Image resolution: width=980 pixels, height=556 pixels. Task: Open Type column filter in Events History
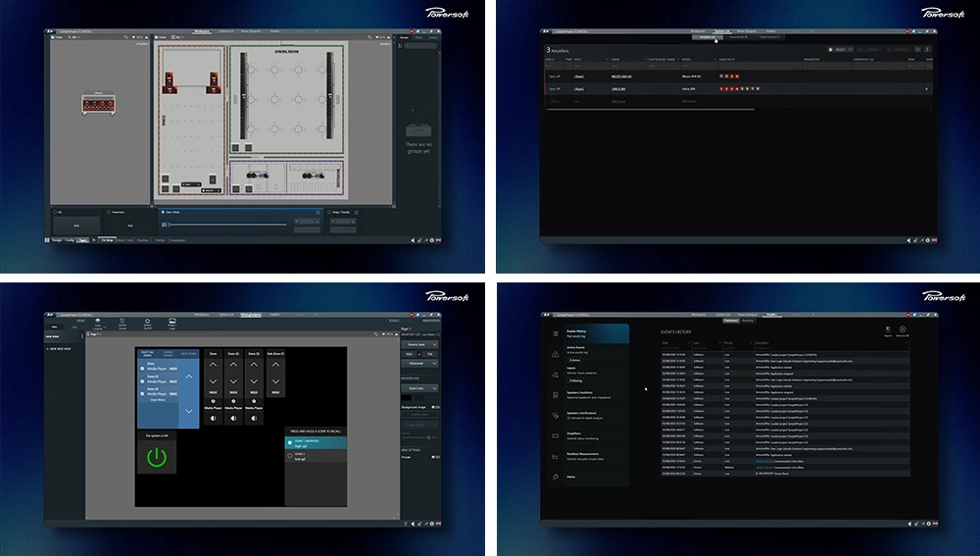pos(719,343)
